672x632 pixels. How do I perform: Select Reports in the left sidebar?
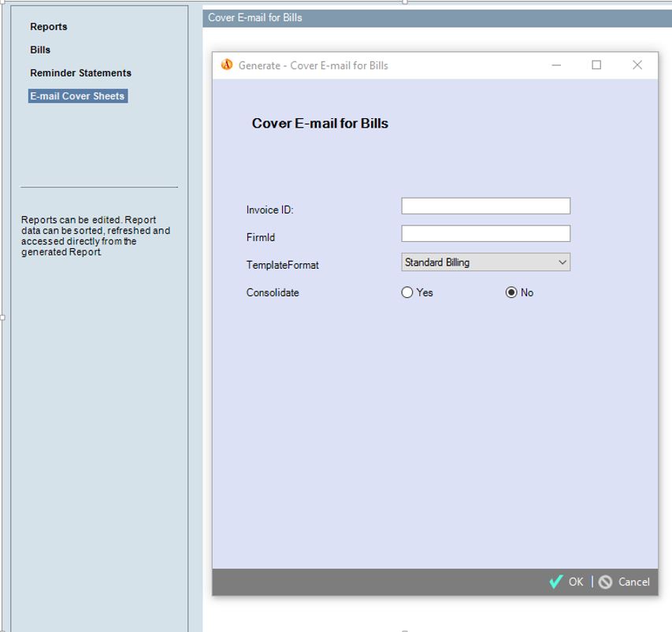click(x=49, y=26)
